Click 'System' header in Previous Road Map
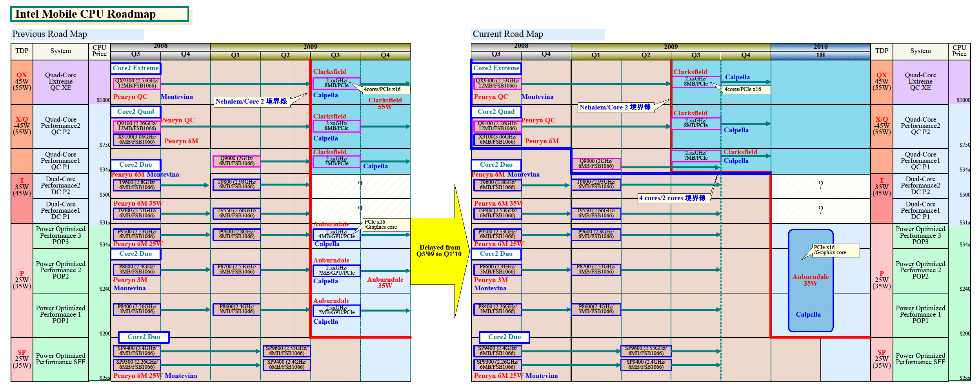Screen dimensions: 980x390 (x=61, y=51)
